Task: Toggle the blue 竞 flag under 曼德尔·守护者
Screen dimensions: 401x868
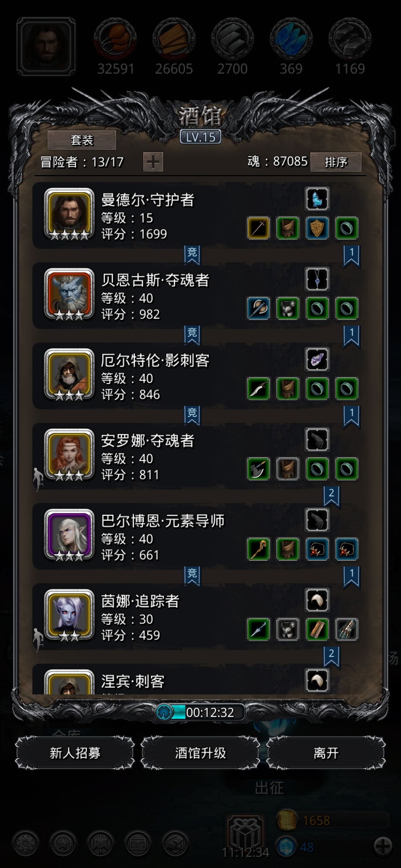Action: click(192, 255)
